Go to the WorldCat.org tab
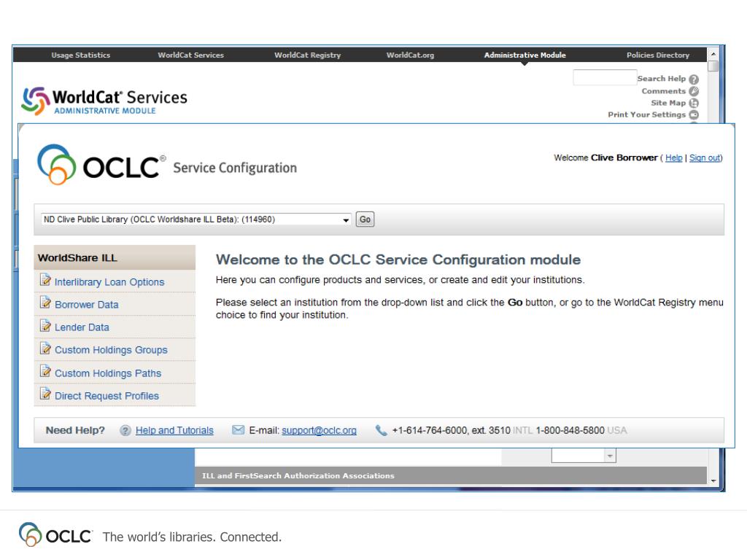The width and height of the screenshot is (747, 560). 410,55
